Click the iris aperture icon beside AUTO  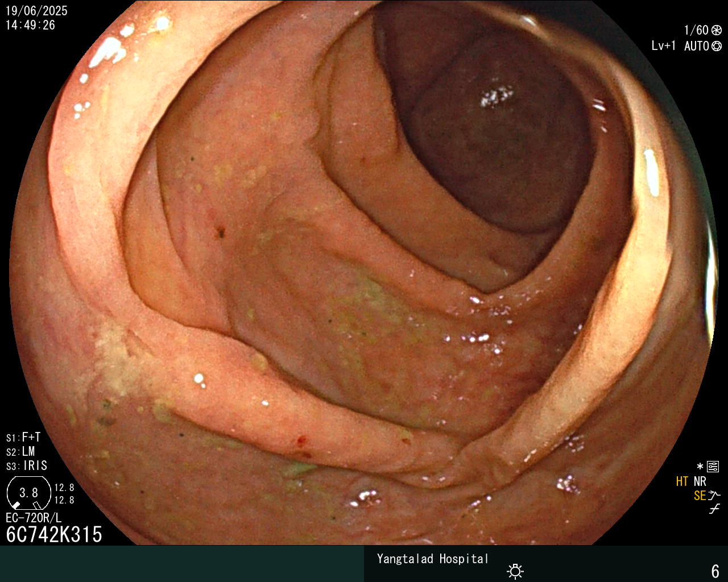click(x=717, y=46)
